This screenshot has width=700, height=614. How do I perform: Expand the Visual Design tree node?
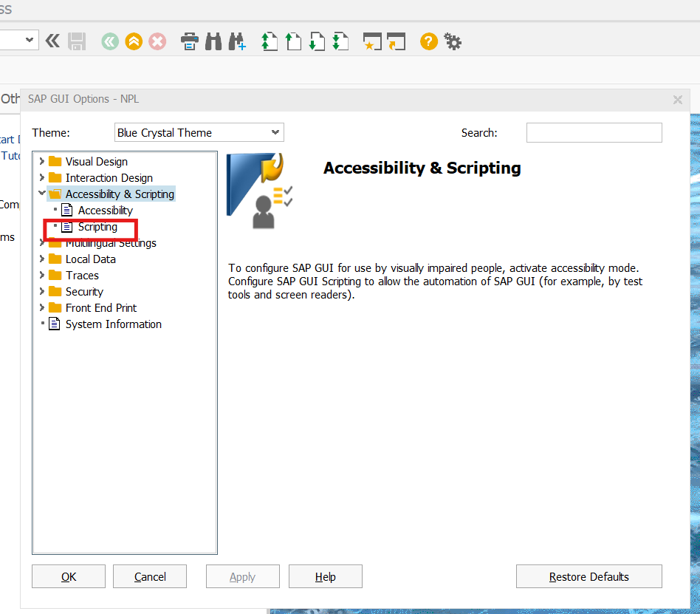pyautogui.click(x=42, y=161)
